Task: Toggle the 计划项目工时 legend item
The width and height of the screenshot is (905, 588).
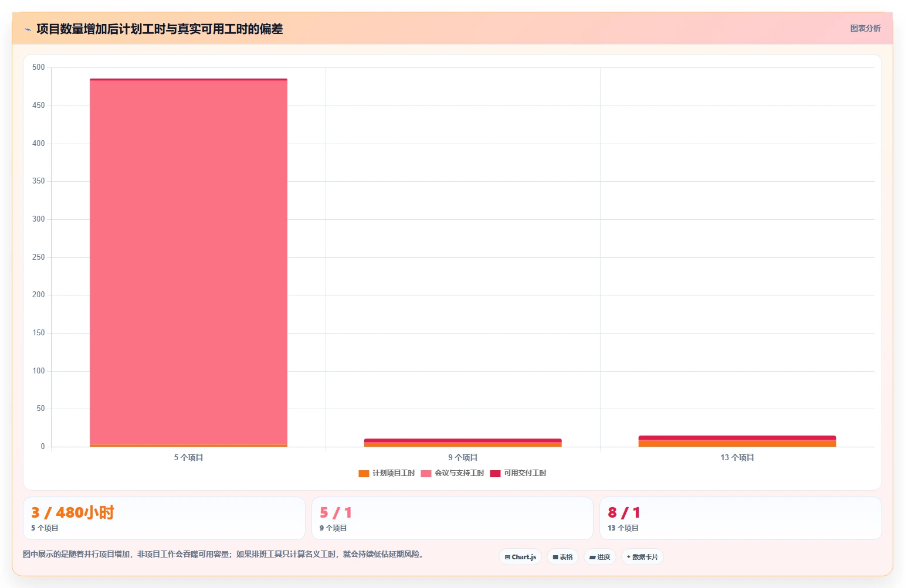Action: point(387,473)
